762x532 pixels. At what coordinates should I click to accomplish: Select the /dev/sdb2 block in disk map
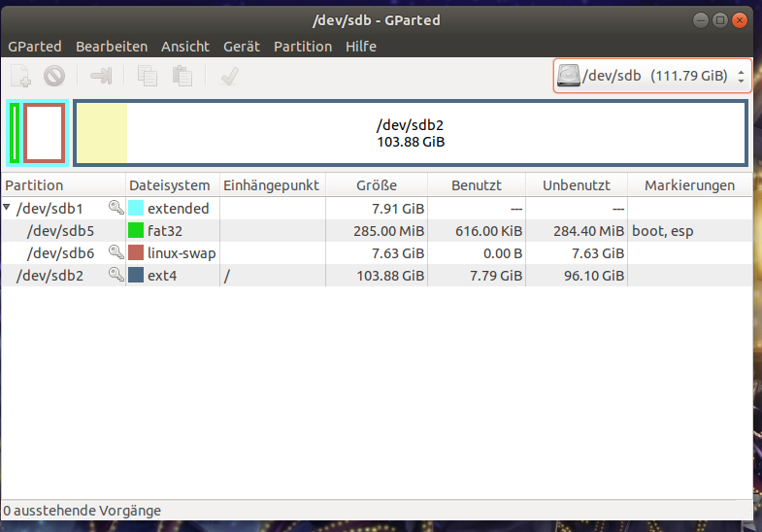(x=411, y=133)
